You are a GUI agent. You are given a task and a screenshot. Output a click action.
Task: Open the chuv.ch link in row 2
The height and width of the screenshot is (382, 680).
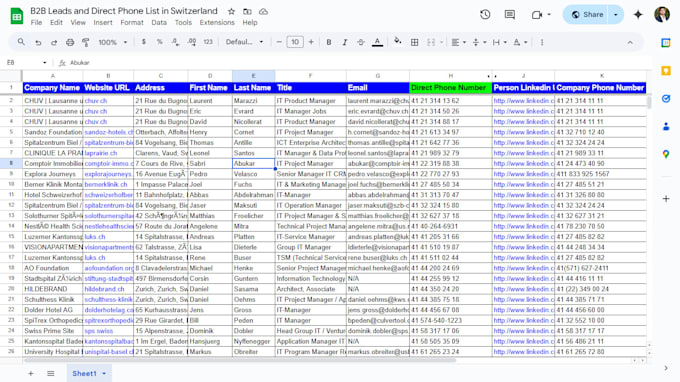click(96, 101)
